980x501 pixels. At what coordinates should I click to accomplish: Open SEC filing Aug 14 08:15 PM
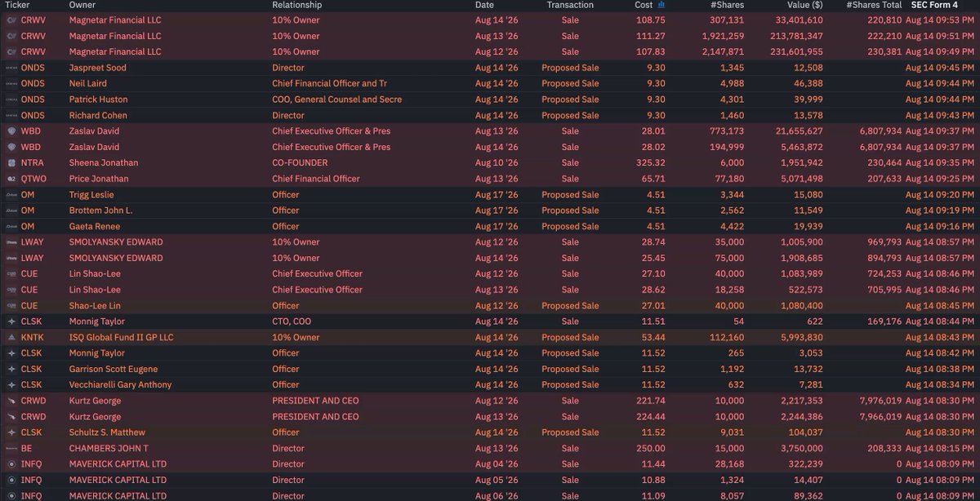click(939, 449)
